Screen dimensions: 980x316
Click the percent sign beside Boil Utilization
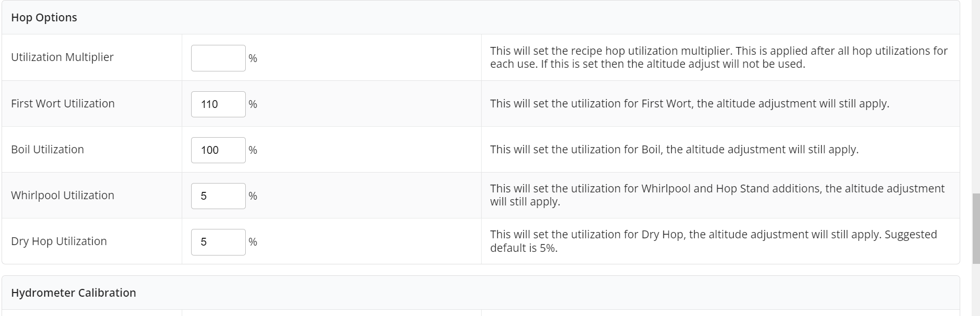point(253,150)
